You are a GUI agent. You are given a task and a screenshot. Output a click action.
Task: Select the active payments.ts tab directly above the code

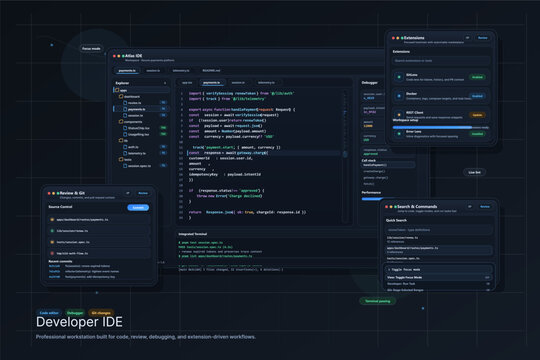click(x=211, y=83)
